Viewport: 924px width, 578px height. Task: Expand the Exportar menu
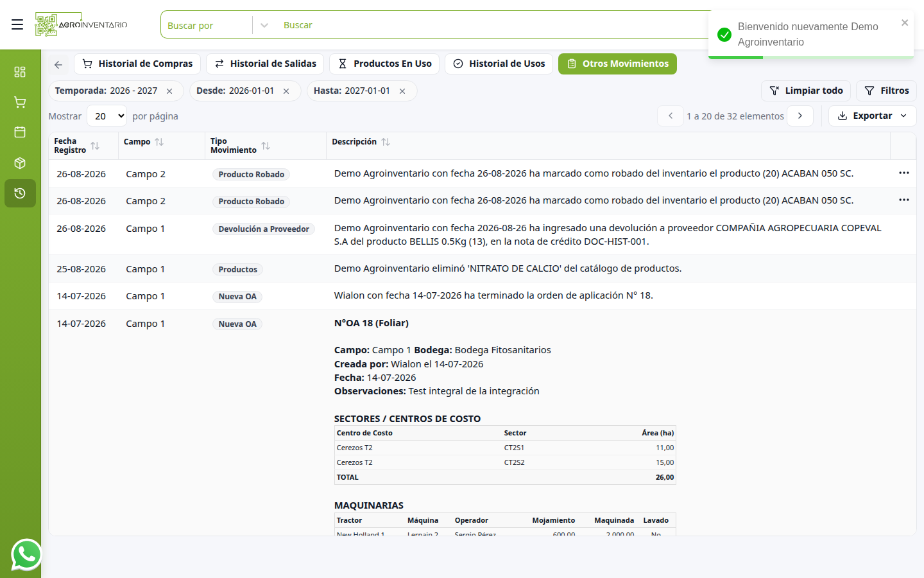pos(873,116)
